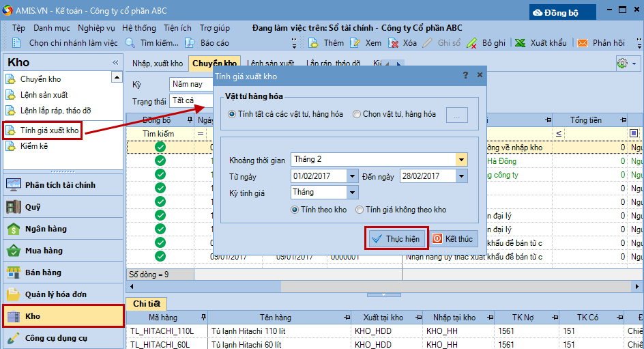644x349 pixels.
Task: Select Chọn vật tư, hàng hóa option
Action: click(357, 115)
